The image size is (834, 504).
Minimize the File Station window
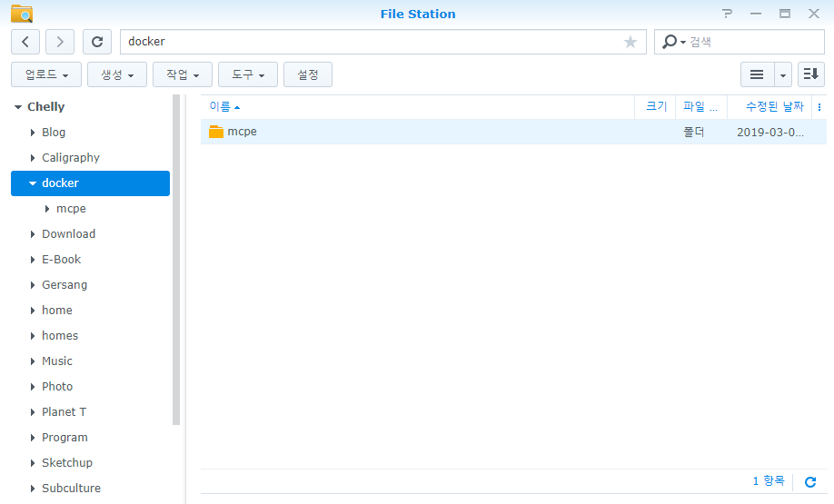pyautogui.click(x=756, y=14)
